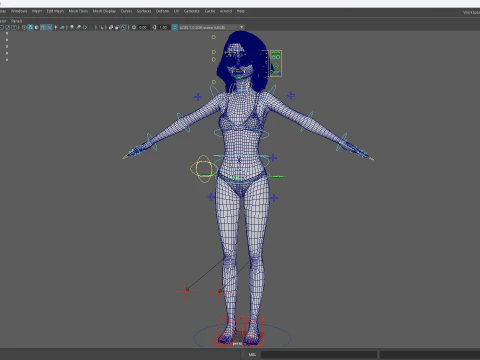Image resolution: width=480 pixels, height=360 pixels.
Task: Enable Screen Space Ambient Occlusion icon
Action: click(72, 27)
